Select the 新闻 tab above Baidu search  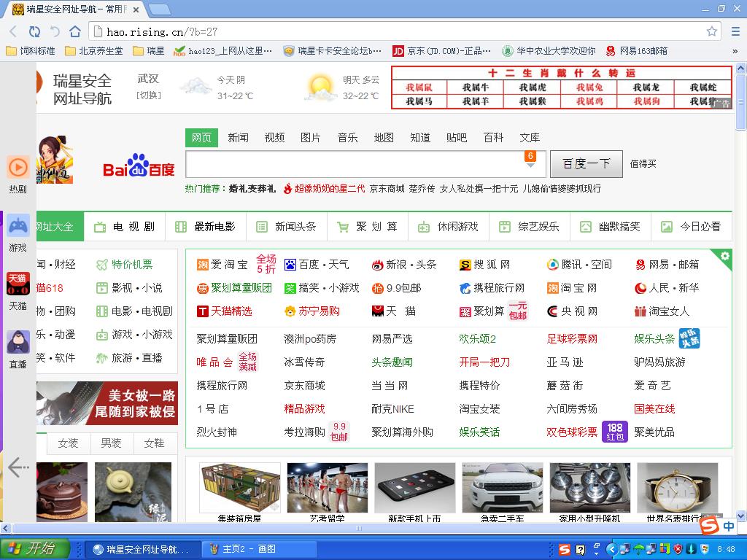238,138
